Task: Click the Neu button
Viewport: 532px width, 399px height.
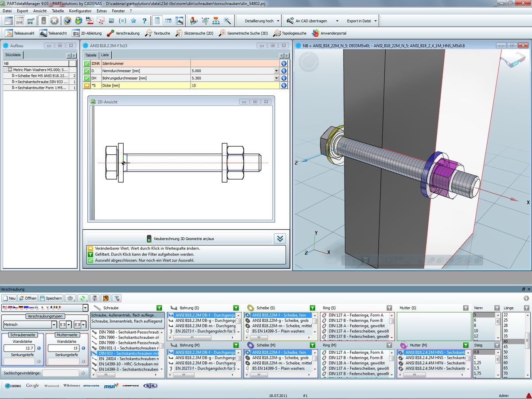Action: pyautogui.click(x=9, y=298)
